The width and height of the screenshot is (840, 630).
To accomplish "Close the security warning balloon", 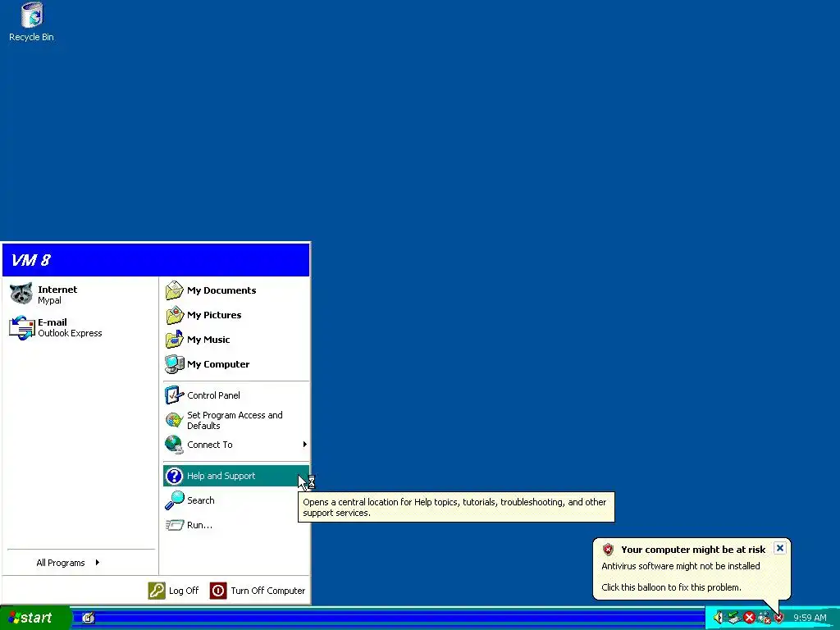I will click(780, 548).
